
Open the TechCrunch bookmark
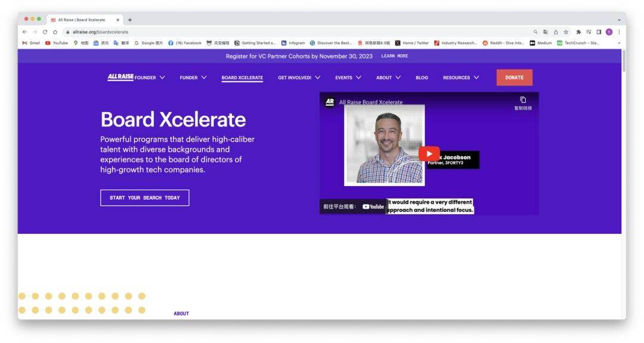(578, 43)
